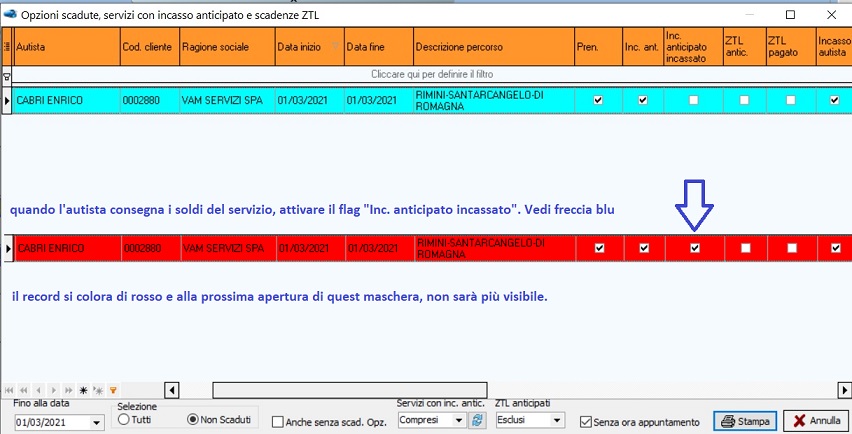
Task: Sort by Cod. cliente column header
Action: pyautogui.click(x=150, y=47)
